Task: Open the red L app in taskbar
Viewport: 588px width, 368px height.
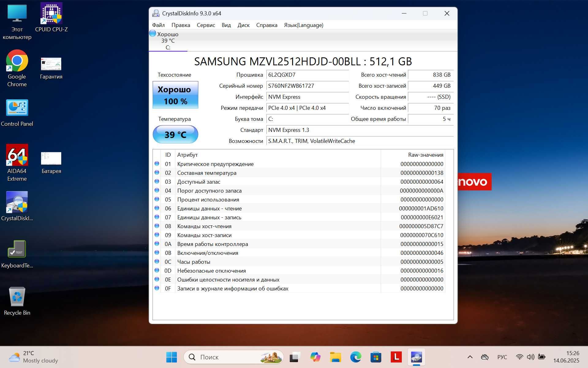Action: (396, 357)
